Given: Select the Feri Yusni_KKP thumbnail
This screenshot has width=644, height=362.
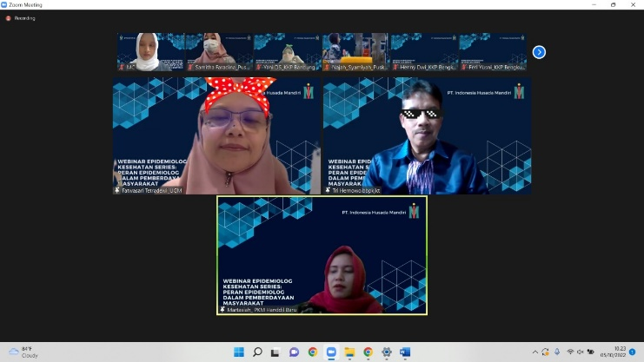Looking at the screenshot, I should pos(493,52).
